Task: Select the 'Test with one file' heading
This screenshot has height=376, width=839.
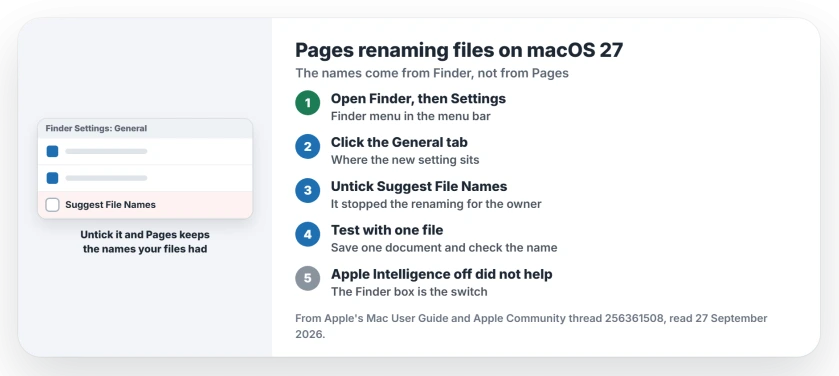Action: pyautogui.click(x=387, y=231)
